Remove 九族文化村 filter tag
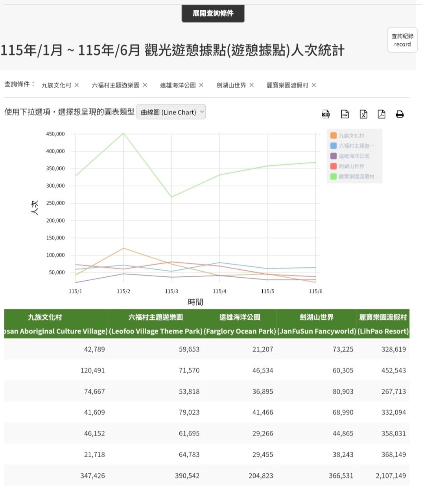Image resolution: width=422 pixels, height=504 pixels. tap(77, 85)
